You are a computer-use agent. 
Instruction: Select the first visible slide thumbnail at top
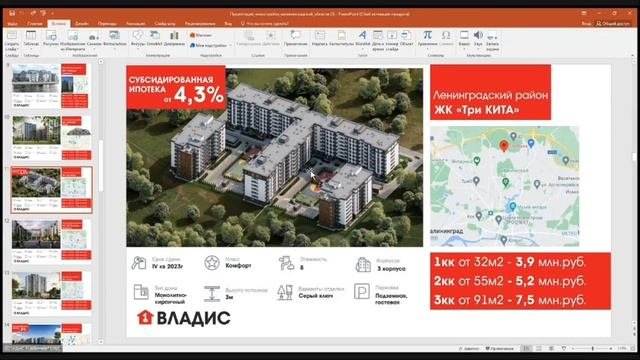51,86
